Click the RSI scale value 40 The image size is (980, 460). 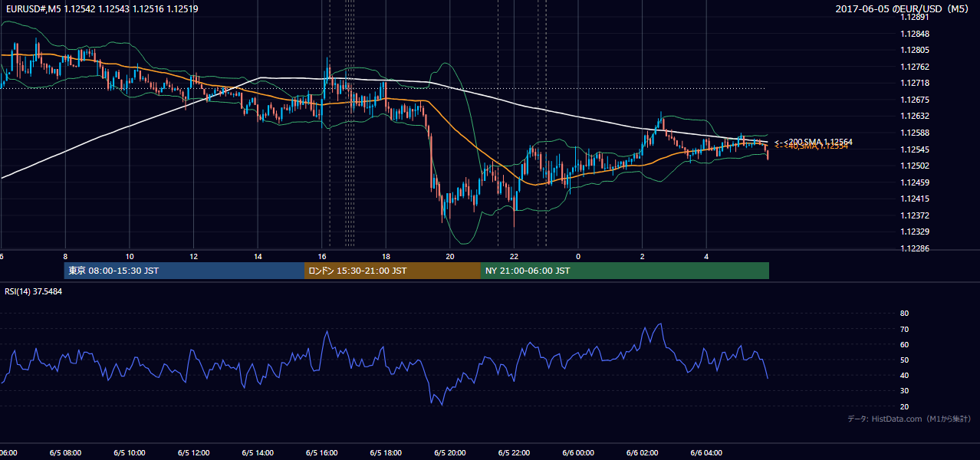click(x=904, y=375)
